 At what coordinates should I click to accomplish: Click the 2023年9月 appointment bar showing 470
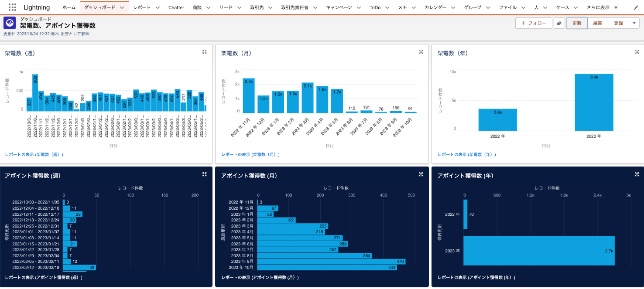click(x=332, y=262)
